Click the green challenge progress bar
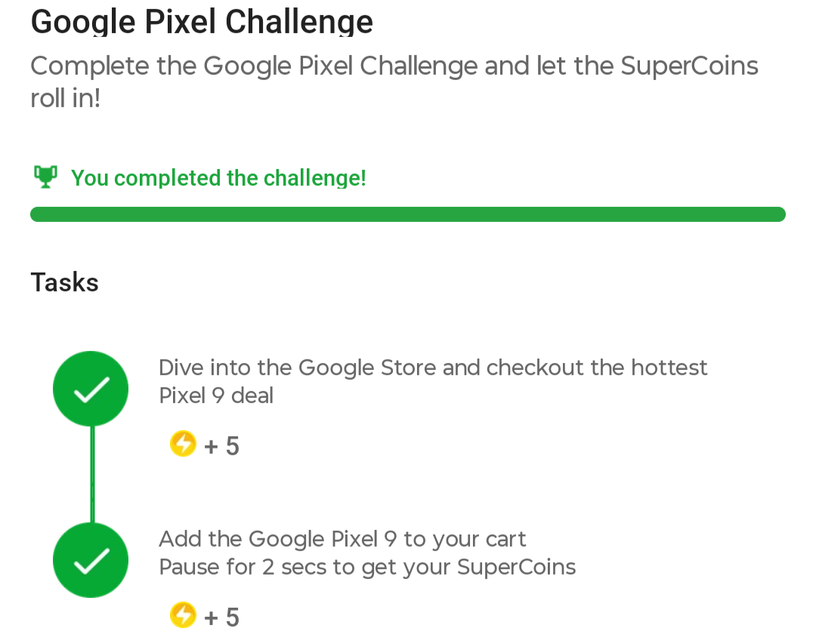This screenshot has width=816, height=644. tap(408, 214)
